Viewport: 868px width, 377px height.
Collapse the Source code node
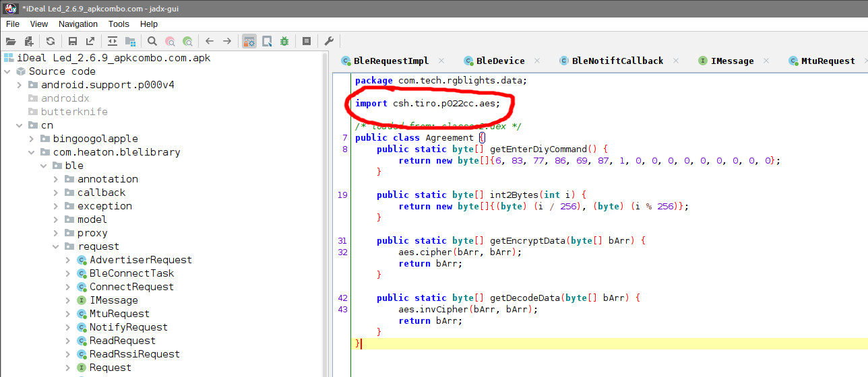click(x=7, y=71)
